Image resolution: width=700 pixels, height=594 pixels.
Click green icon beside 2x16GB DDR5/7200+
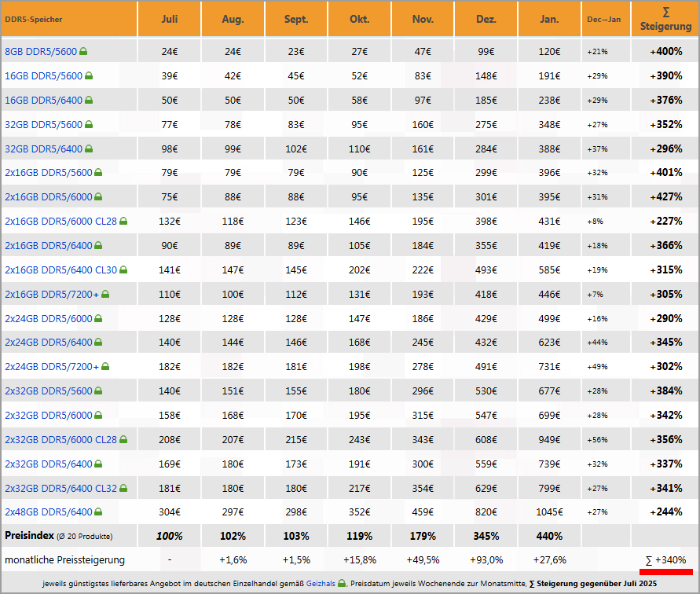tap(105, 294)
